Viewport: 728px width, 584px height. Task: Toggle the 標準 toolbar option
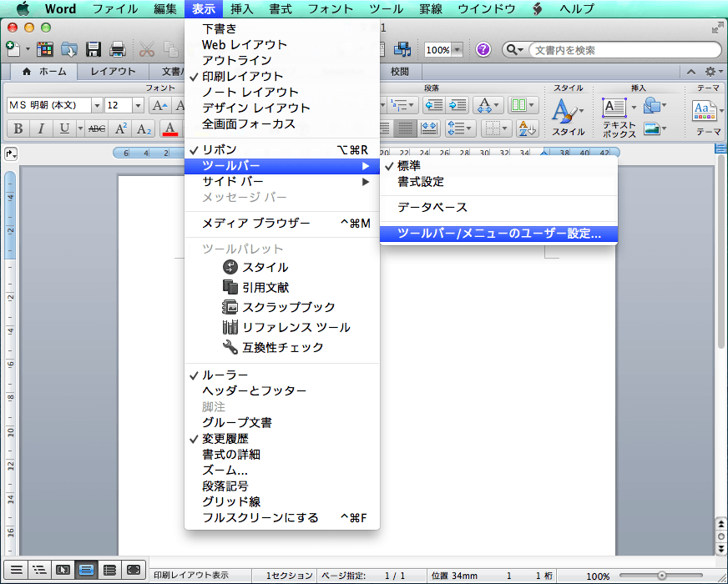498,165
